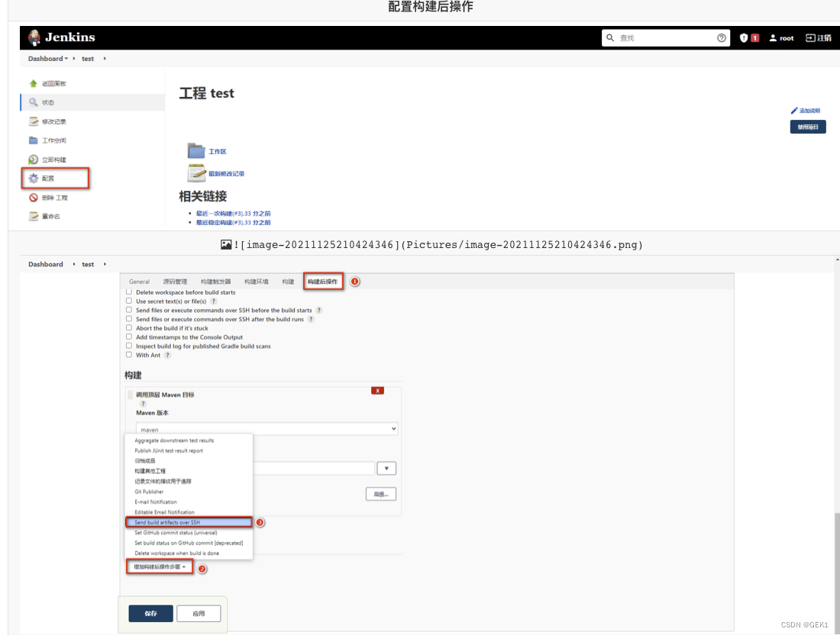Image resolution: width=840 pixels, height=635 pixels.
Task: Switch to the 源码管理 tab
Action: [x=175, y=282]
